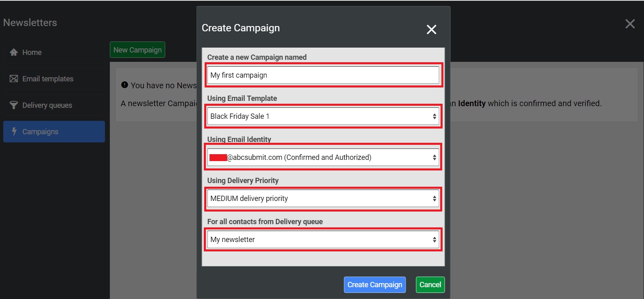Click the funnel icon for Delivery queues
The image size is (644, 299).
[14, 105]
